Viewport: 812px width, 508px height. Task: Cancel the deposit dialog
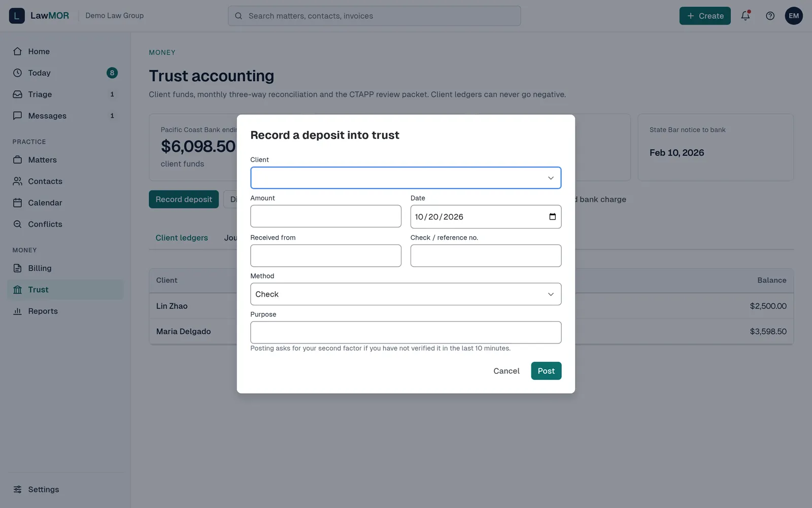[506, 371]
